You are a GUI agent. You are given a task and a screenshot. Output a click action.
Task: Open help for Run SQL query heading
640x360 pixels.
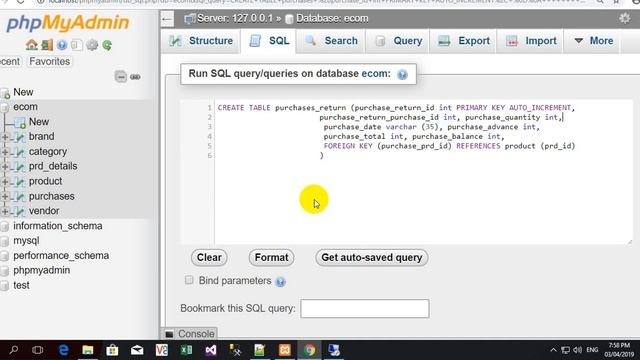402,75
